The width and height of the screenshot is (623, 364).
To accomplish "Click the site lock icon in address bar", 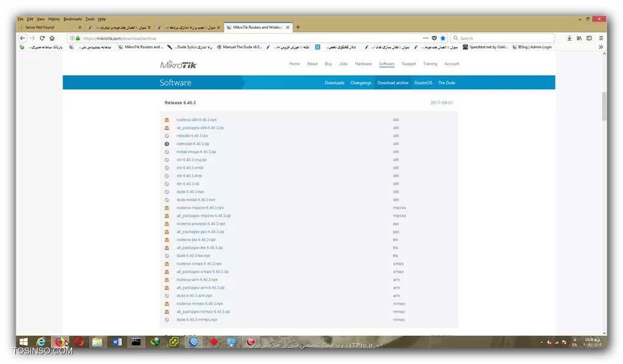I will (x=78, y=38).
